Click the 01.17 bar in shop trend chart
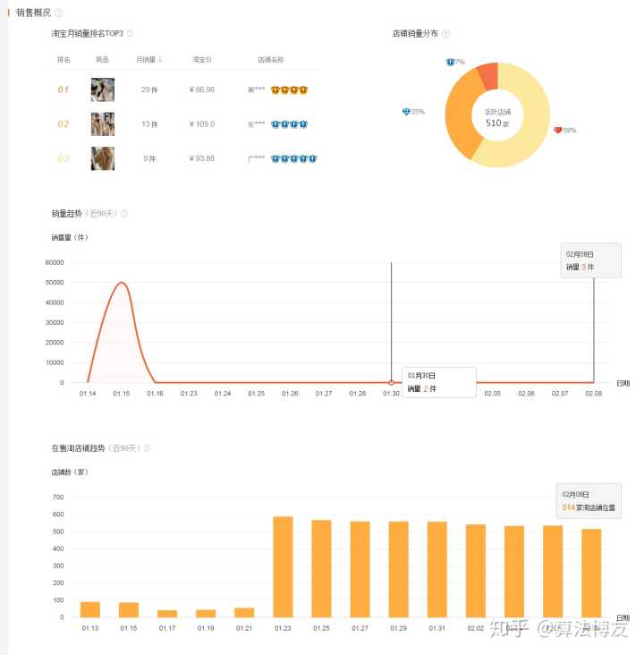The width and height of the screenshot is (644, 655). tap(167, 614)
